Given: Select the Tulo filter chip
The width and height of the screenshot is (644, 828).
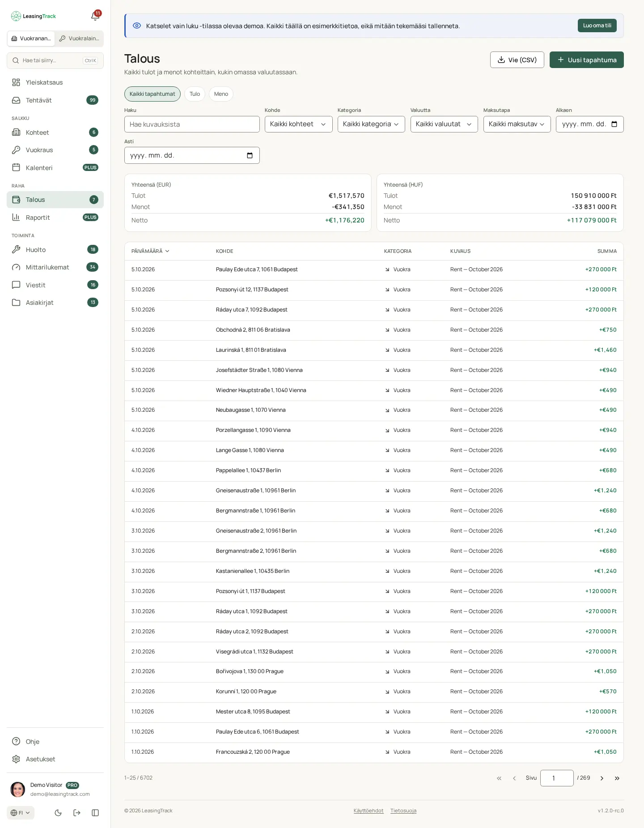Looking at the screenshot, I should click(195, 94).
